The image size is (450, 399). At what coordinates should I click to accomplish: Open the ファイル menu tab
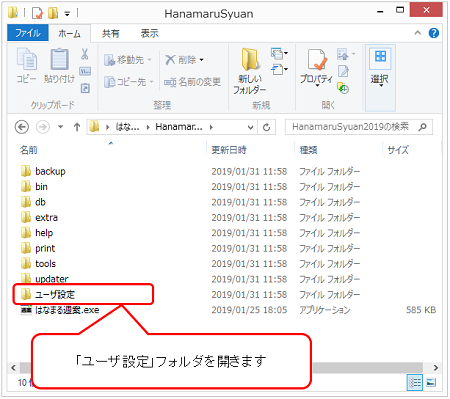pyautogui.click(x=28, y=33)
